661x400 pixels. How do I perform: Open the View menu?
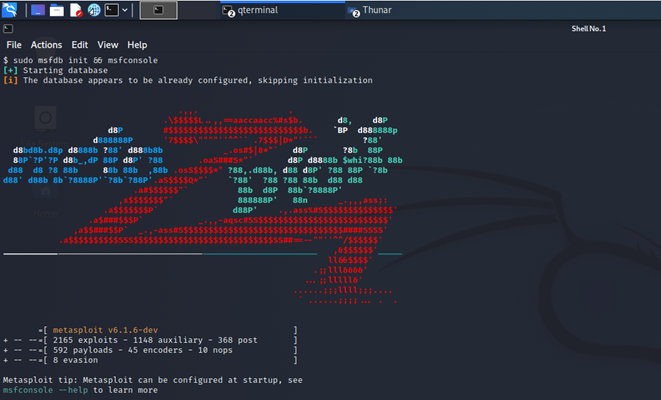[108, 45]
